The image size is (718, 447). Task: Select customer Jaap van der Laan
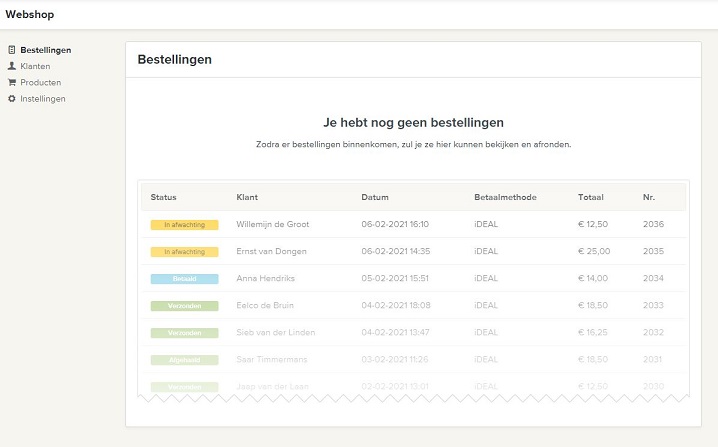pyautogui.click(x=272, y=386)
